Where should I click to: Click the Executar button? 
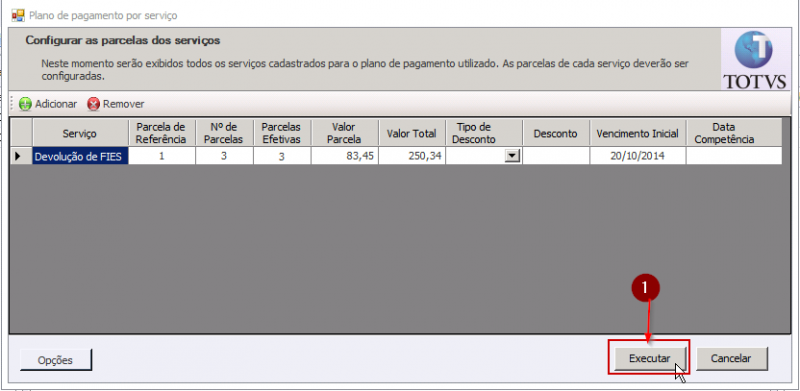click(649, 359)
